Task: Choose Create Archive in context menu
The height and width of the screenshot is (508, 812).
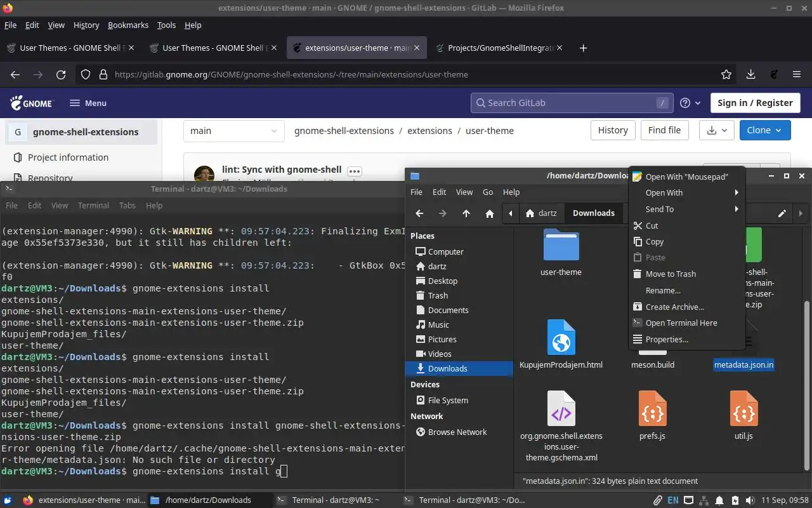Action: click(686, 307)
